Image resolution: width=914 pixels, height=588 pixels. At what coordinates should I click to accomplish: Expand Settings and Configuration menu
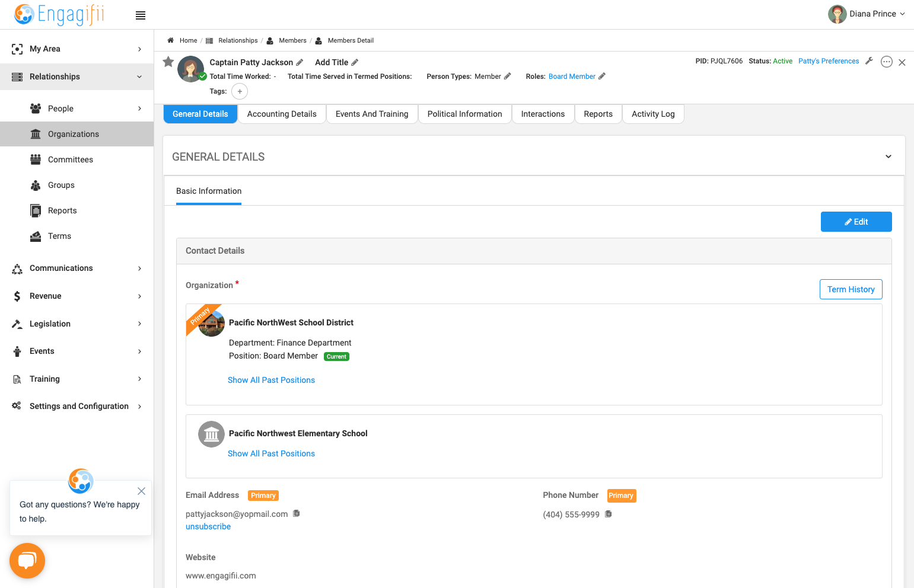[77, 406]
